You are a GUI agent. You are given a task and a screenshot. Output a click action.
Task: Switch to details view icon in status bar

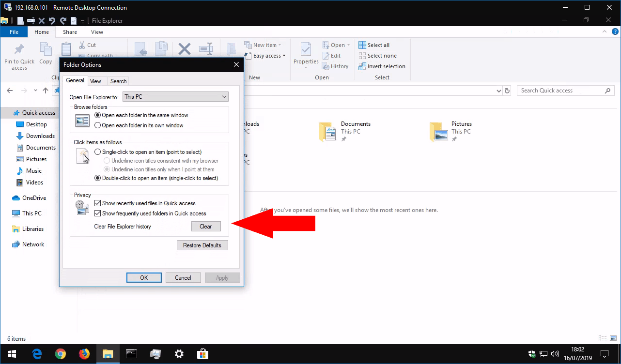click(x=603, y=338)
